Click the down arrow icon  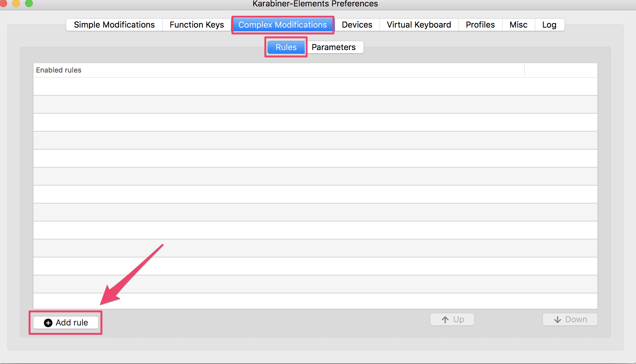point(558,320)
